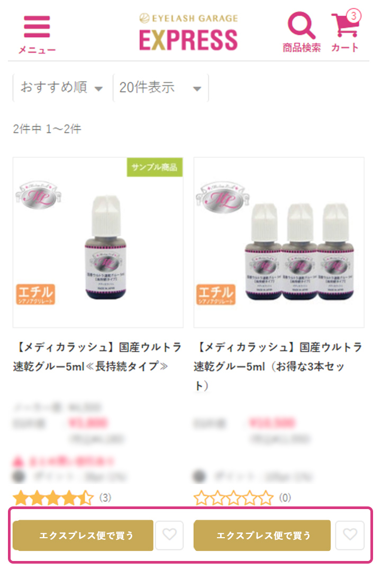
Task: Favorite the single glue product via heart
Action: pyautogui.click(x=169, y=535)
